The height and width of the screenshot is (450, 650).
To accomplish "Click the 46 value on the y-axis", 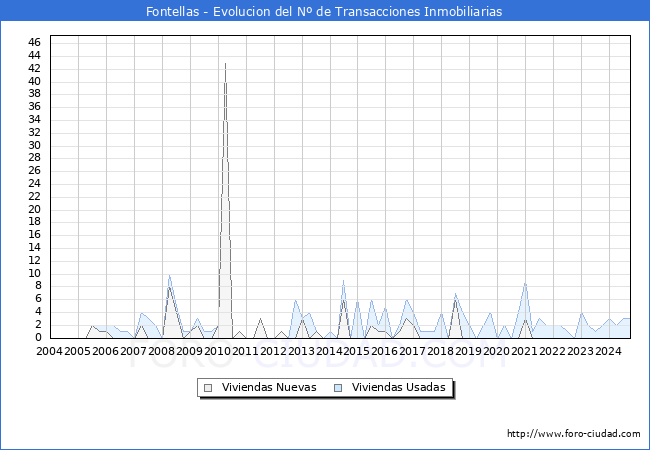I will coord(34,42).
